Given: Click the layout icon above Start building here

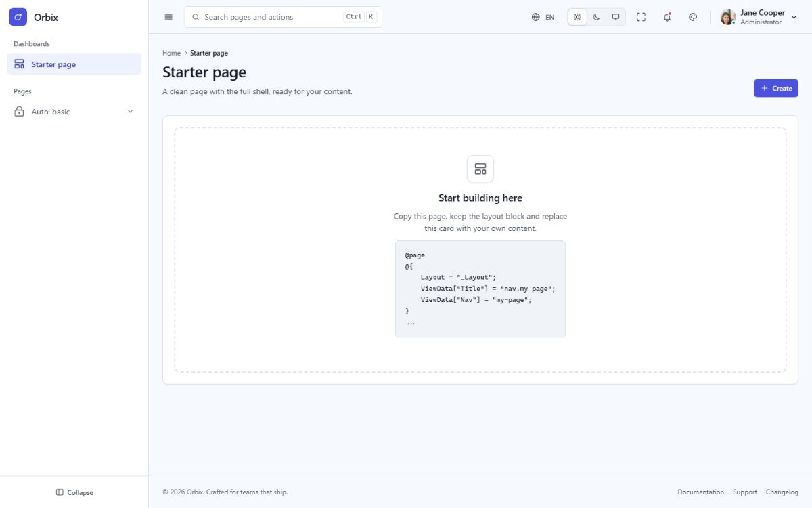Looking at the screenshot, I should [480, 169].
